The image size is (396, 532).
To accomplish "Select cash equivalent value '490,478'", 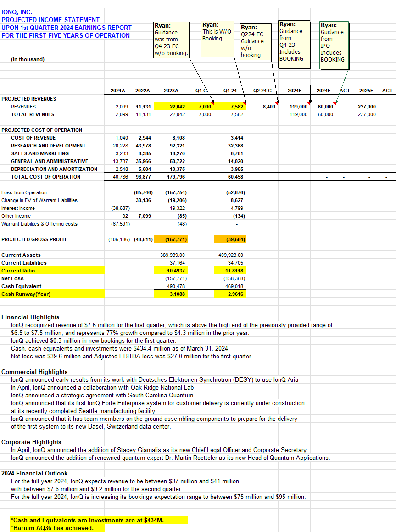I will point(176,286).
